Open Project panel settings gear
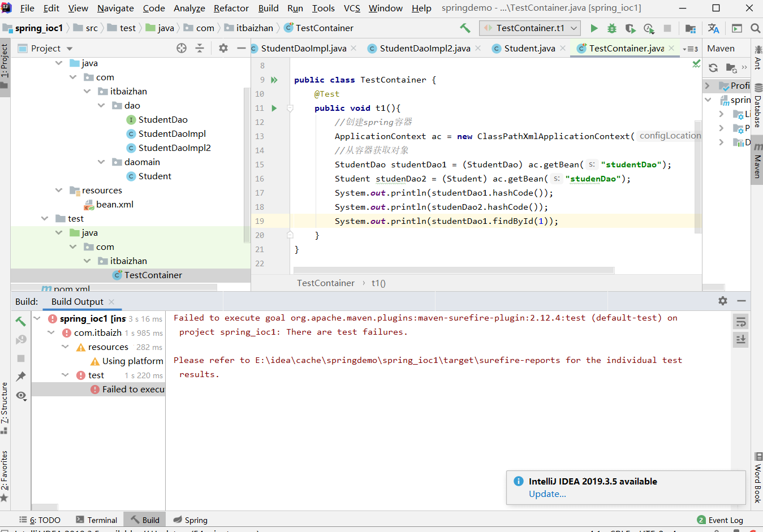The width and height of the screenshot is (763, 532). (223, 48)
